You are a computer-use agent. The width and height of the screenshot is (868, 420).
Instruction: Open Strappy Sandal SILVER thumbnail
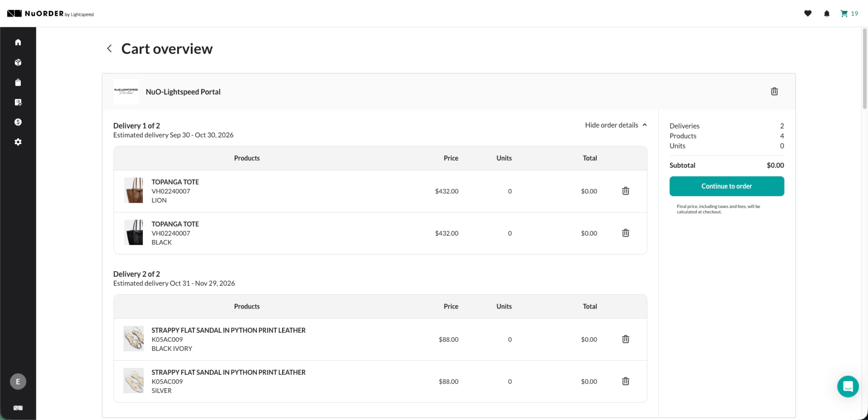click(x=134, y=381)
